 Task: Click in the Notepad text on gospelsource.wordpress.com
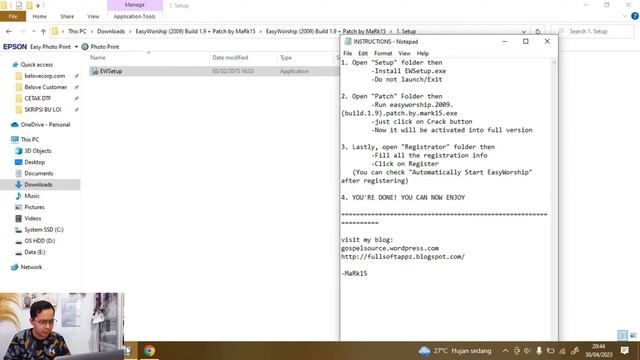pyautogui.click(x=390, y=248)
